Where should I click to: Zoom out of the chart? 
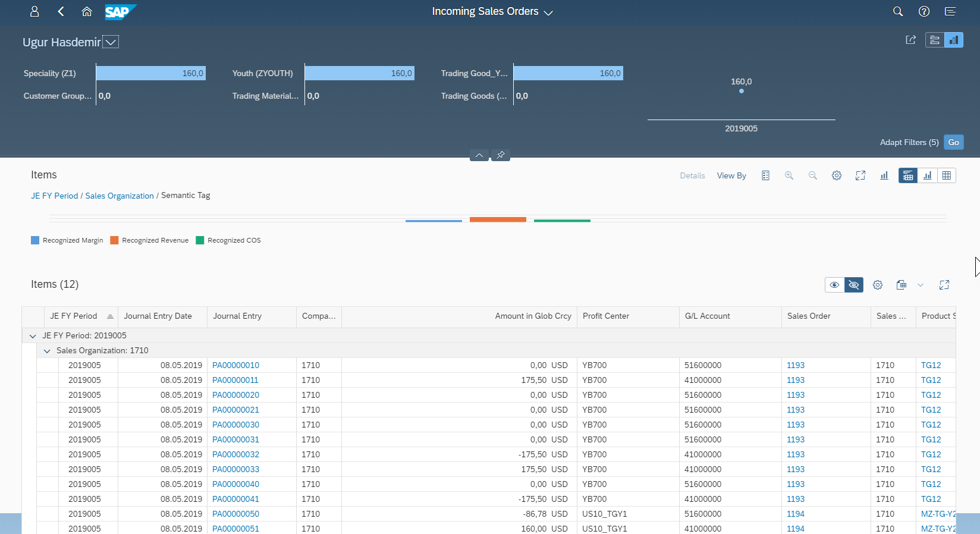[813, 175]
